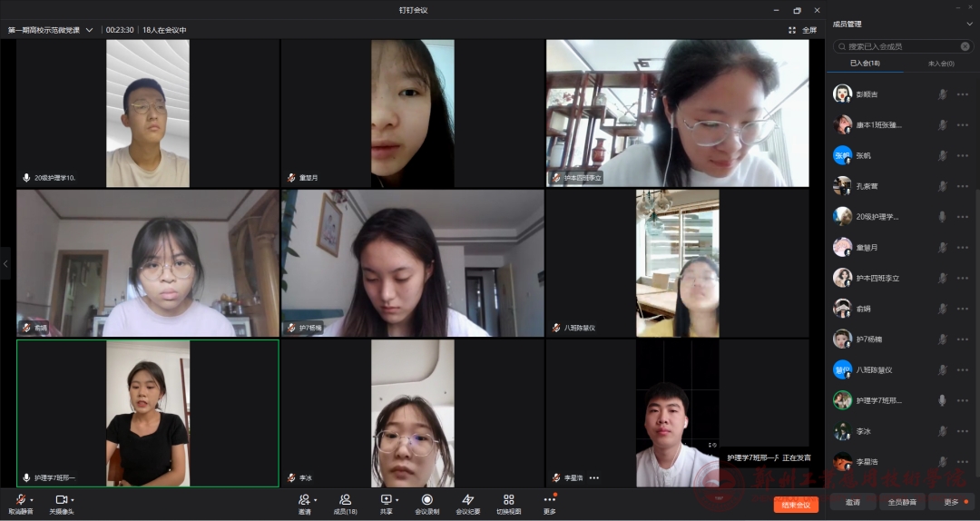Toggle microphone for member 彭顺吉
980x521 pixels.
pos(942,94)
